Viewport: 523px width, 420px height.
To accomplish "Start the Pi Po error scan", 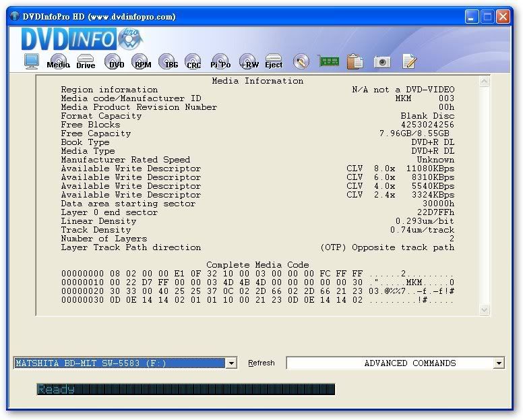I will [220, 62].
